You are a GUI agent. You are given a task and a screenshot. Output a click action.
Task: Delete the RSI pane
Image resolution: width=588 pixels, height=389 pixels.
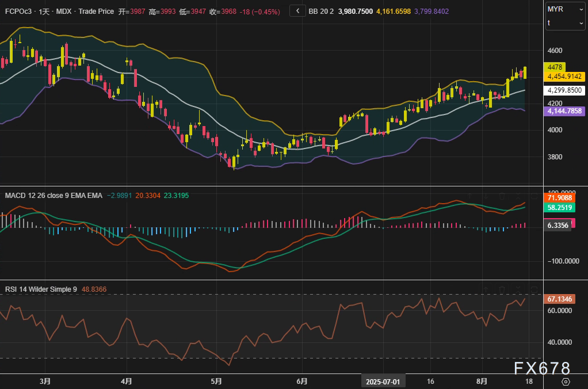[x=501, y=289]
